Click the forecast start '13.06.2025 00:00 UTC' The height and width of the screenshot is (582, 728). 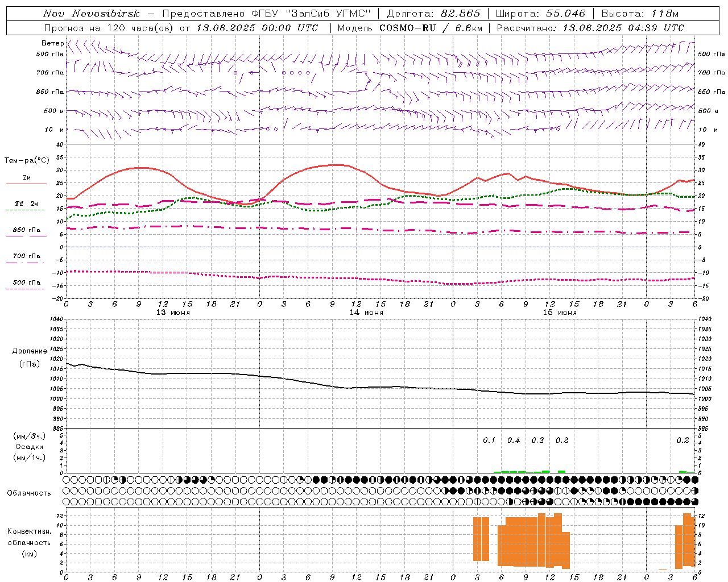pos(257,28)
